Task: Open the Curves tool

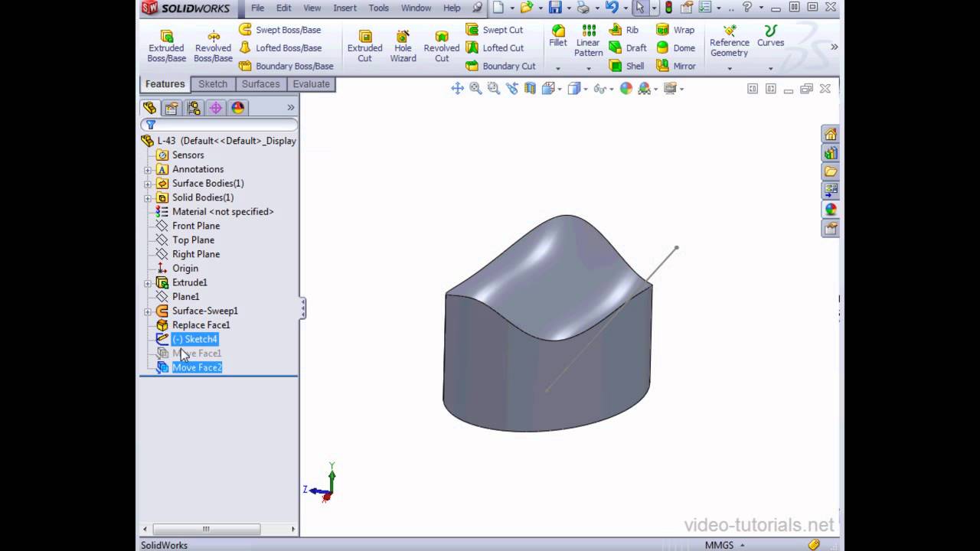Action: (770, 36)
